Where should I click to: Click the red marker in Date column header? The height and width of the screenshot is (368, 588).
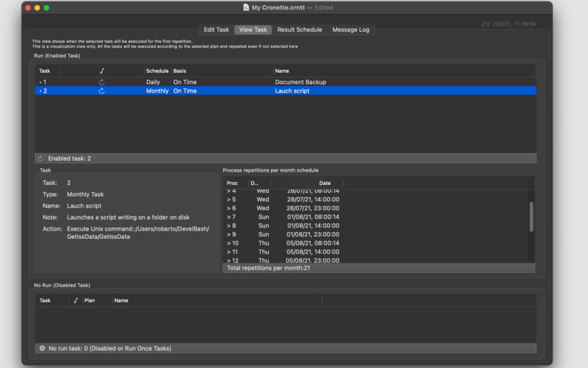coord(294,184)
